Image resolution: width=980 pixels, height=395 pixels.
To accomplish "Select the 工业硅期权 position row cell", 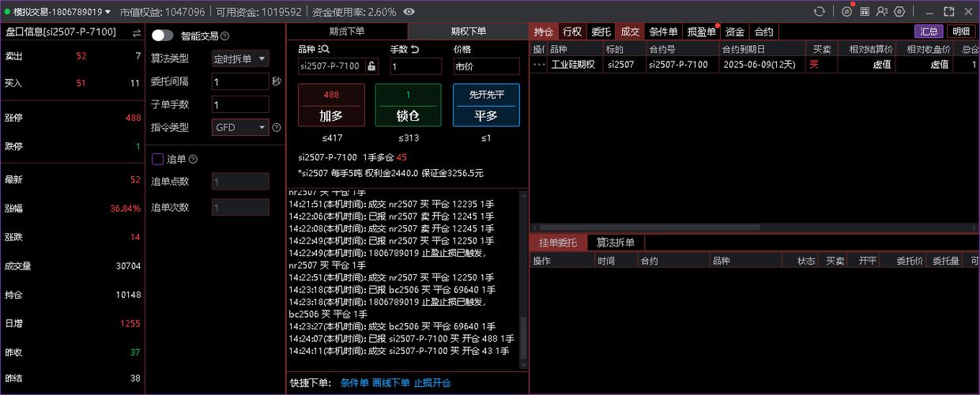I will pyautogui.click(x=573, y=65).
